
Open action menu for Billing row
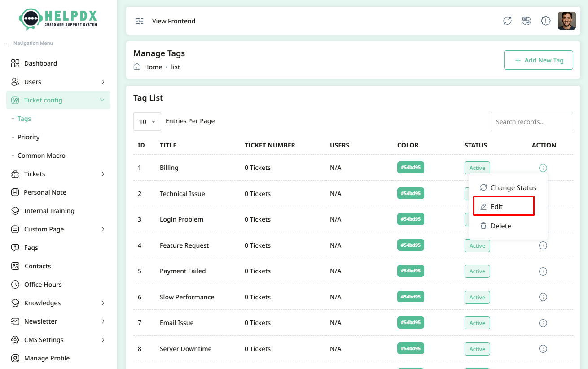(543, 168)
